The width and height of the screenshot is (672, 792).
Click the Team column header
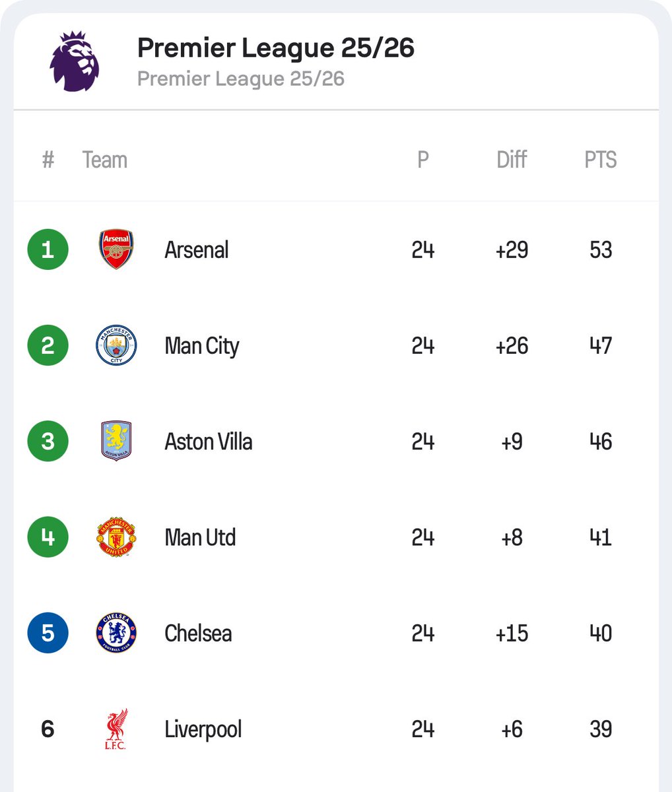point(104,160)
